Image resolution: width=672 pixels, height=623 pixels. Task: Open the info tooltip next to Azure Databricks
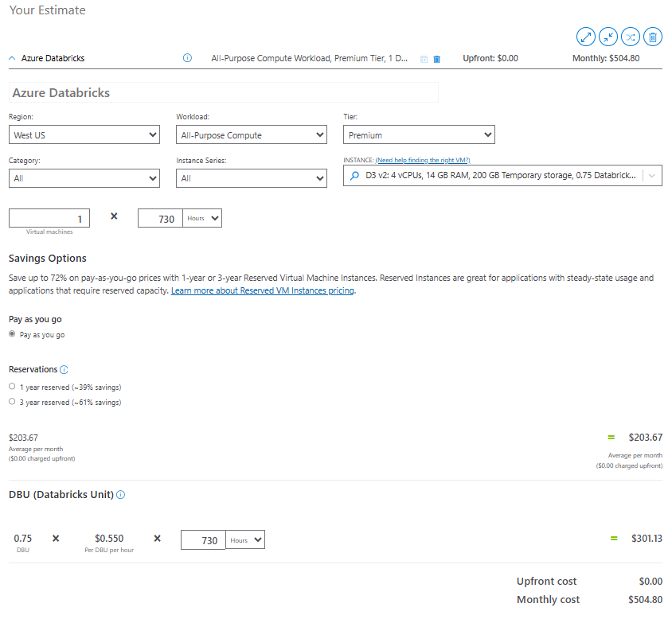pos(186,57)
